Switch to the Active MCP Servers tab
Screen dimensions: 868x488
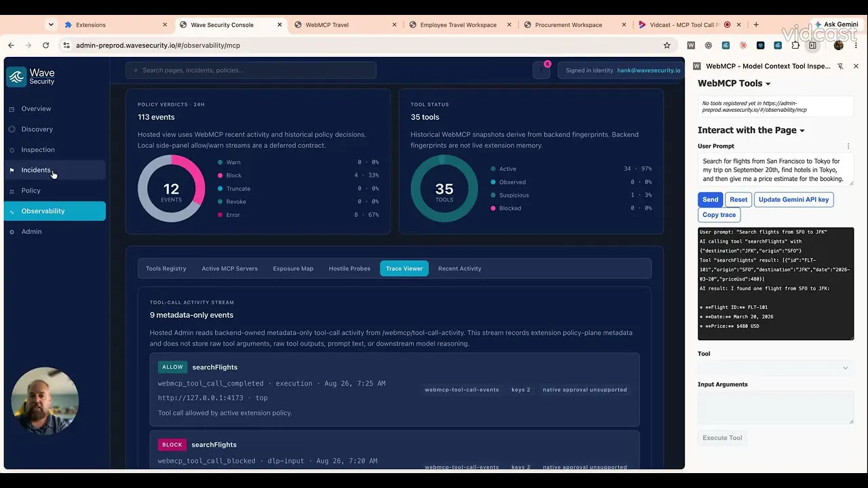pyautogui.click(x=230, y=268)
